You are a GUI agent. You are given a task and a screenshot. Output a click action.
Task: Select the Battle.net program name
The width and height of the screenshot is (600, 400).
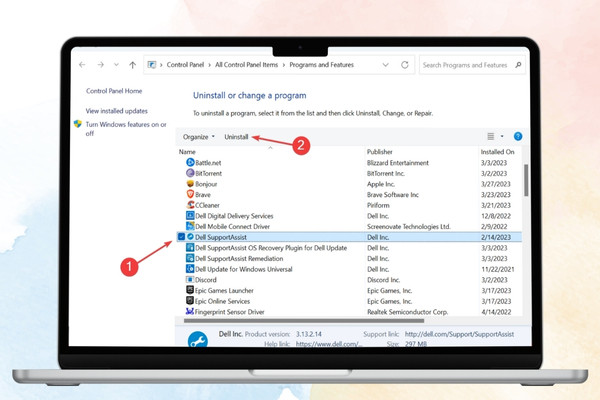pos(208,163)
